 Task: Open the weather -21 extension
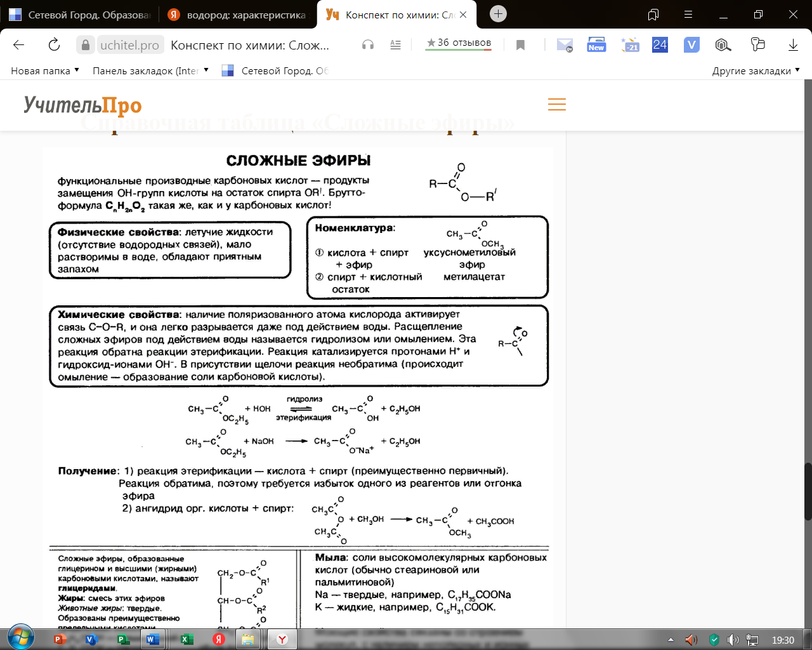tap(630, 44)
